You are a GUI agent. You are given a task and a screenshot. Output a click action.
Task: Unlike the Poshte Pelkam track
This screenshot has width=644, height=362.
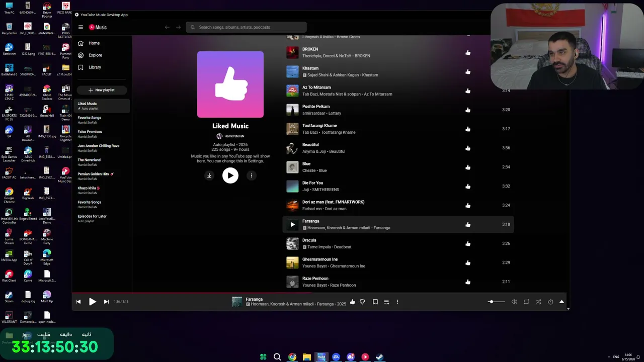(468, 110)
